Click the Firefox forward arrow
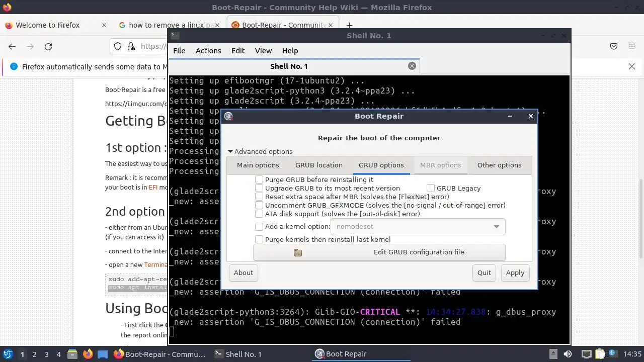 click(x=30, y=46)
